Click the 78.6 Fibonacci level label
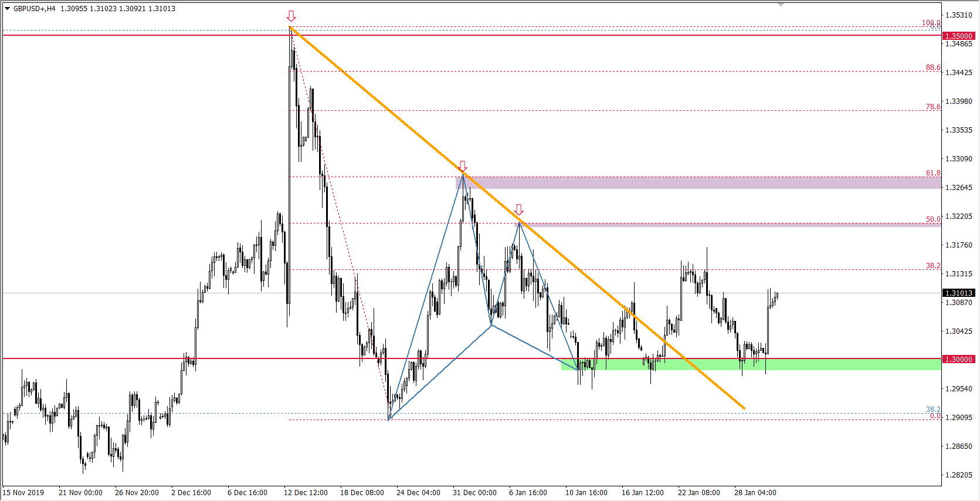980x501 pixels. [x=932, y=107]
